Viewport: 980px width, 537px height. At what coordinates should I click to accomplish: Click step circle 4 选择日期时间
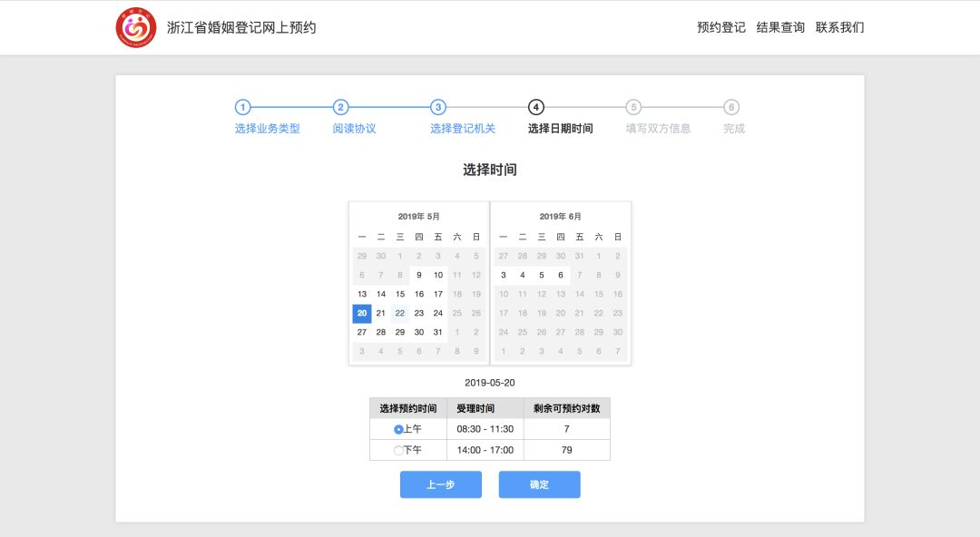pyautogui.click(x=536, y=106)
